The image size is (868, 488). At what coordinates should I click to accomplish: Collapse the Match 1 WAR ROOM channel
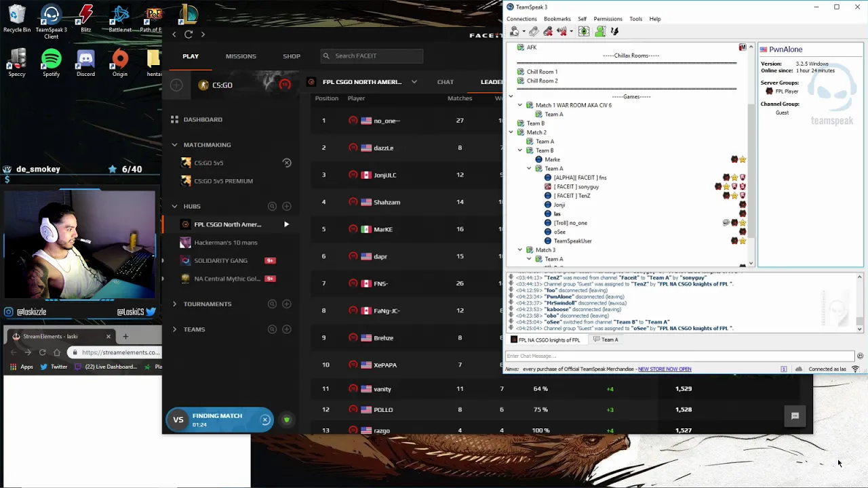(520, 105)
